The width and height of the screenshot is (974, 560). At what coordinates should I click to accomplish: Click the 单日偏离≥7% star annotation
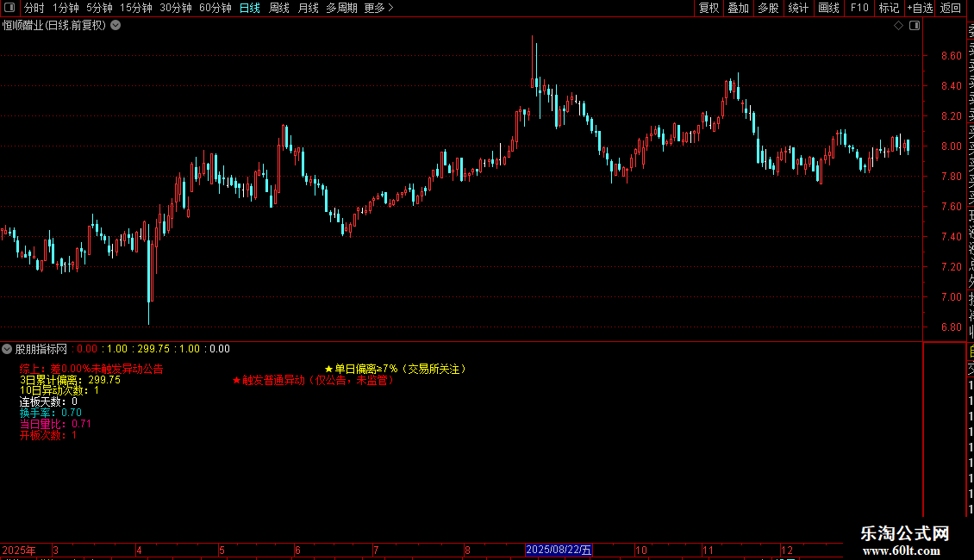click(x=395, y=369)
